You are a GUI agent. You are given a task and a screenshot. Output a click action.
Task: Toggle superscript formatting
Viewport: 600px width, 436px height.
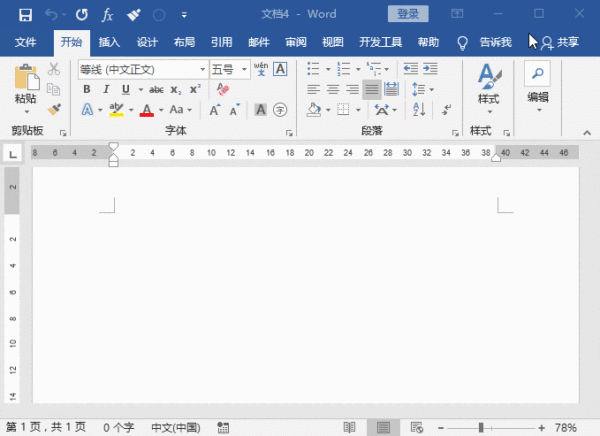tap(195, 89)
